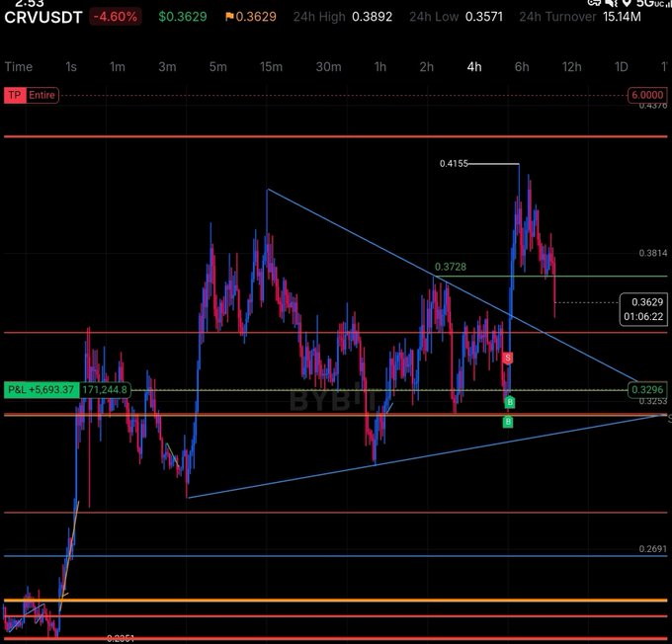Select the 4h timeframe
672x644 pixels.
tap(474, 67)
